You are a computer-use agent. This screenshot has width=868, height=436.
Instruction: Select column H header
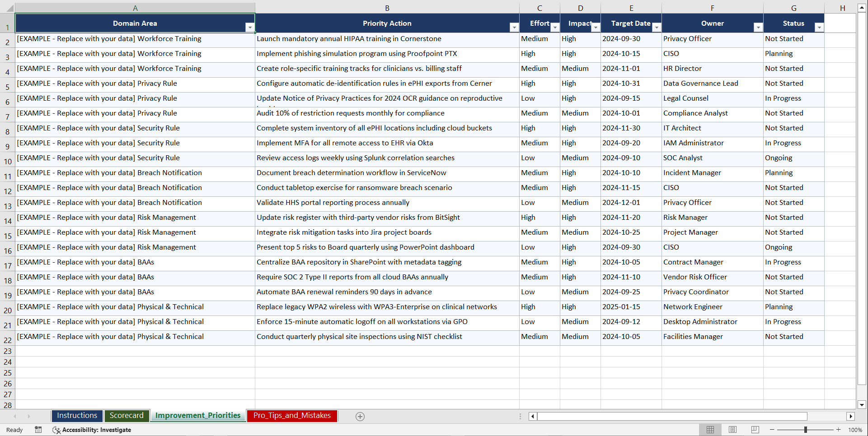842,8
